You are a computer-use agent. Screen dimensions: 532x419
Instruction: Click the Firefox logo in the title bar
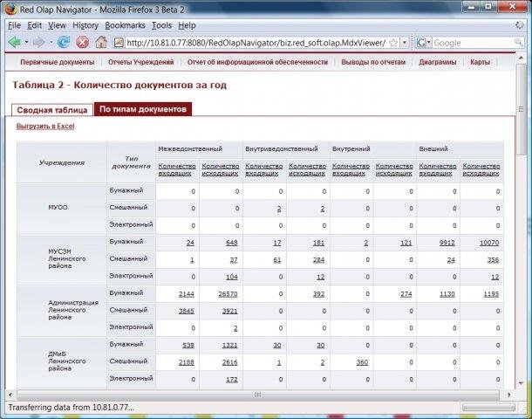(x=10, y=9)
